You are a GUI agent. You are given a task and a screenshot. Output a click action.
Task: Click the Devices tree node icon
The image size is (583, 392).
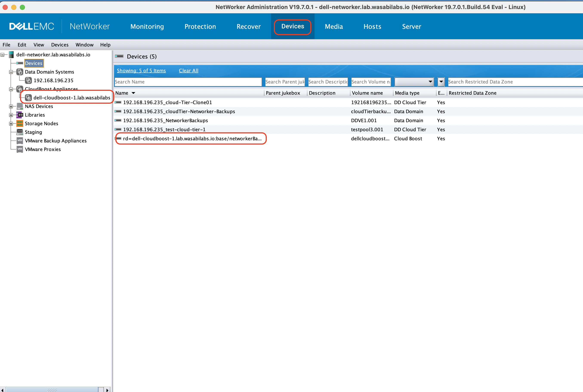coord(20,63)
